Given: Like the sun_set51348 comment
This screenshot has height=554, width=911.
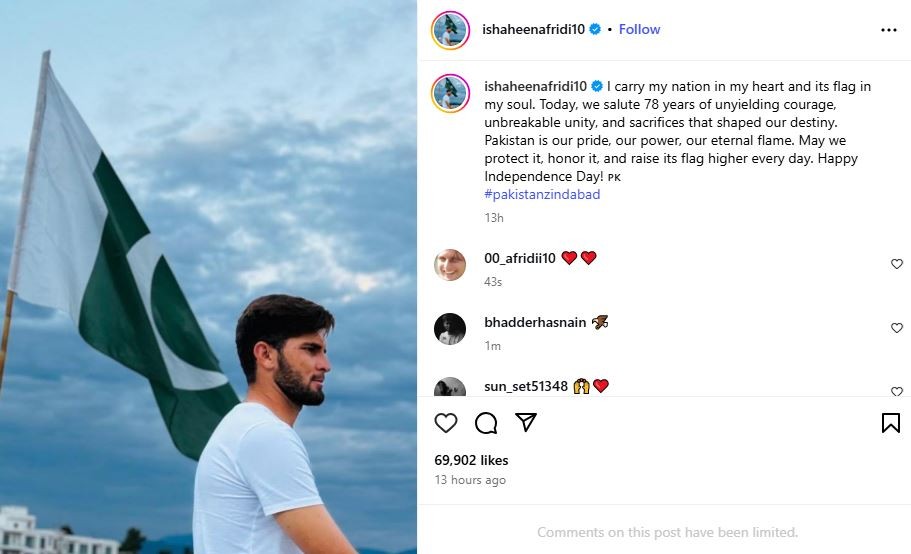Looking at the screenshot, I should coord(896,391).
